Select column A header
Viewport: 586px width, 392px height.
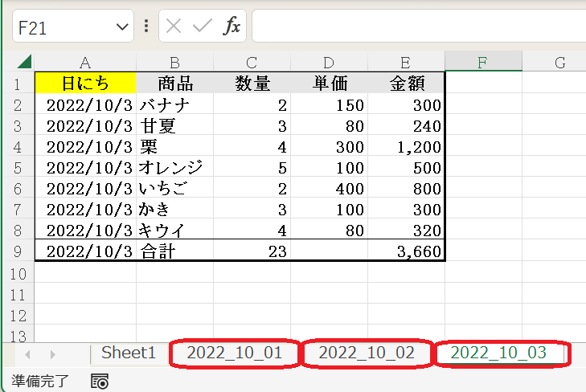point(85,62)
